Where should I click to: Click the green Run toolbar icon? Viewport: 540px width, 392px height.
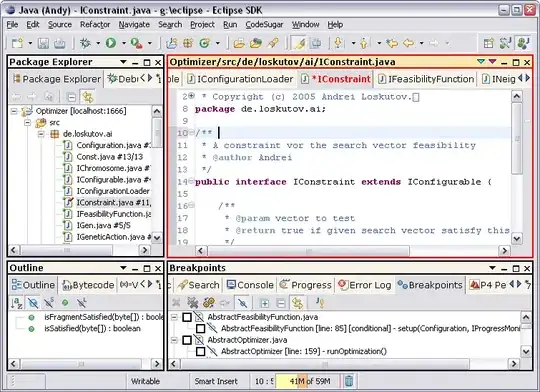pos(111,43)
